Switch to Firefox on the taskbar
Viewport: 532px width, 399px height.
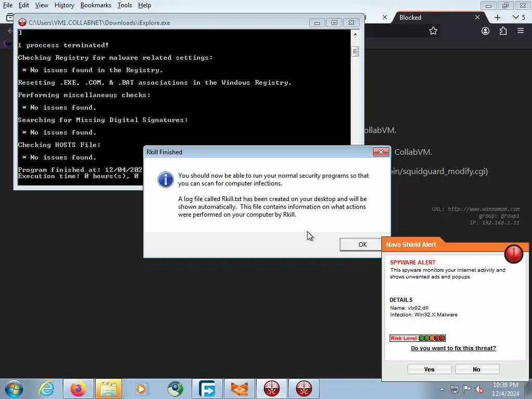pyautogui.click(x=78, y=389)
